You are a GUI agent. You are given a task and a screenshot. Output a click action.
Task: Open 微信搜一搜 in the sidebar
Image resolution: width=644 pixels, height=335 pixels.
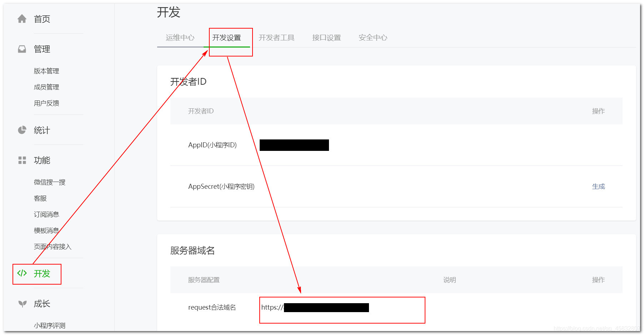50,182
